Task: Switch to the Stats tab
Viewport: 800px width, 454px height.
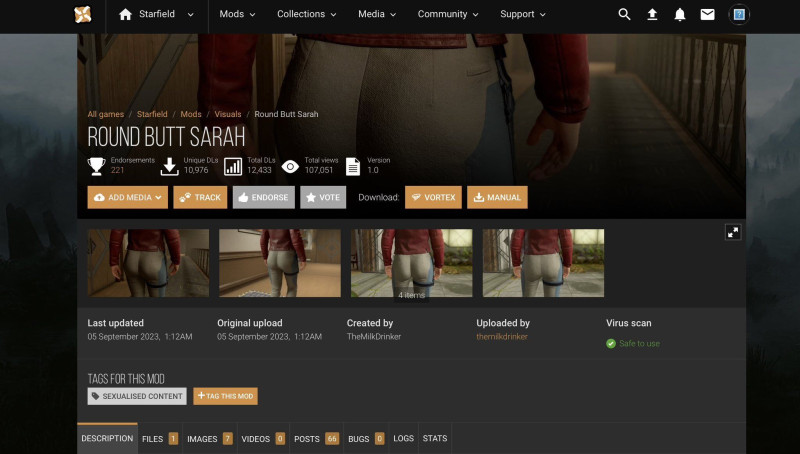Action: tap(435, 438)
